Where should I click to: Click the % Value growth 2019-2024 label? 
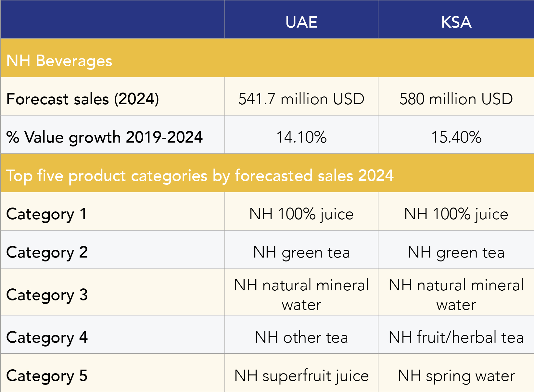coord(104,137)
